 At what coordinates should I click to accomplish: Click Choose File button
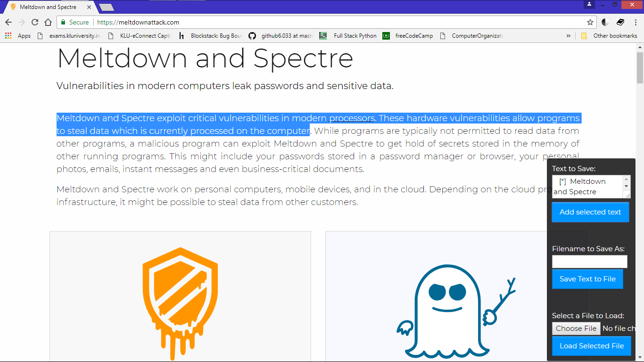pos(576,329)
